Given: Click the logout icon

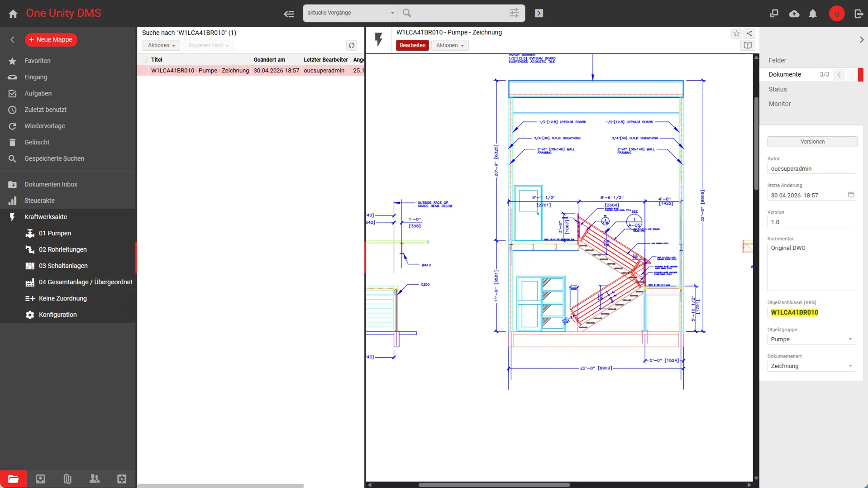Looking at the screenshot, I should tap(858, 14).
